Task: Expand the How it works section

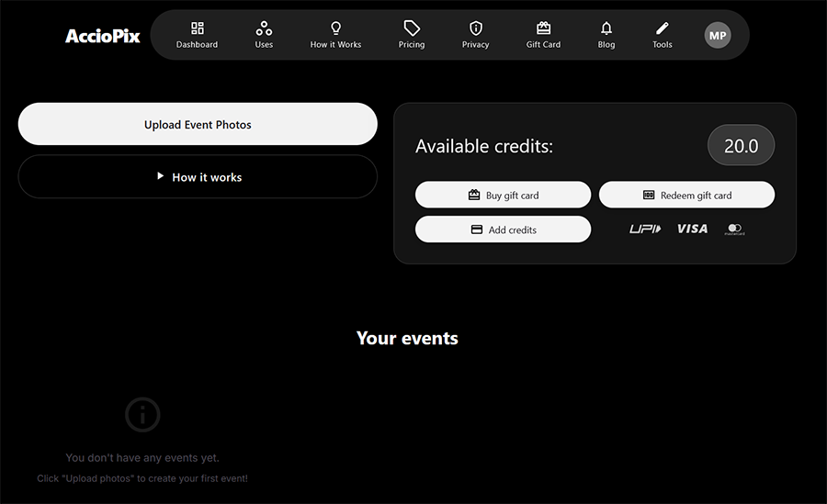Action: coord(198,176)
